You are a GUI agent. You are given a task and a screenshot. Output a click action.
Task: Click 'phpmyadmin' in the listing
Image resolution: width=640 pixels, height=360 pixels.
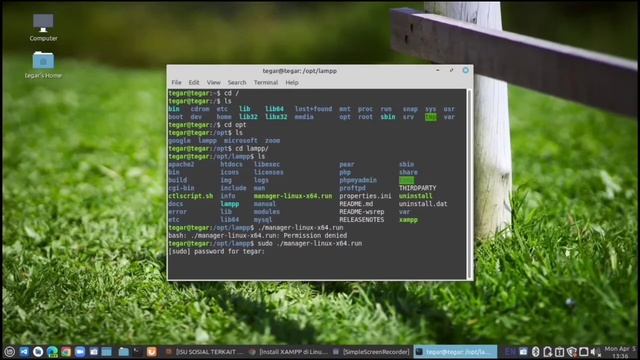tap(358, 180)
